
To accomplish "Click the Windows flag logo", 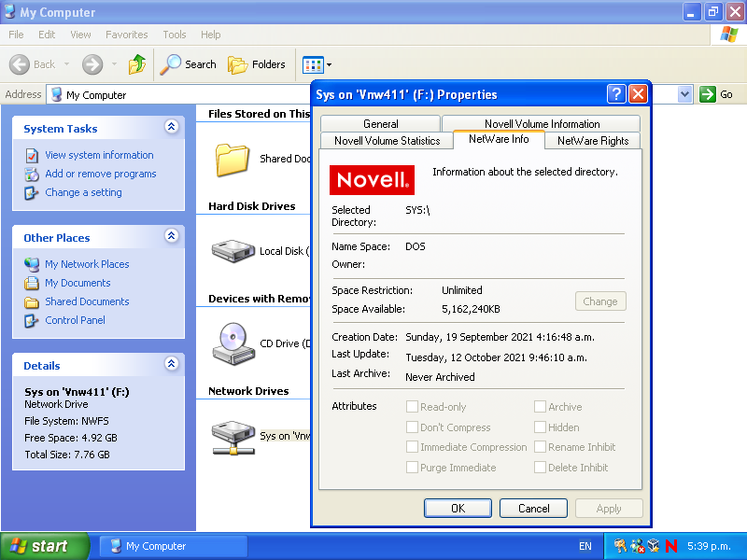I will (728, 35).
